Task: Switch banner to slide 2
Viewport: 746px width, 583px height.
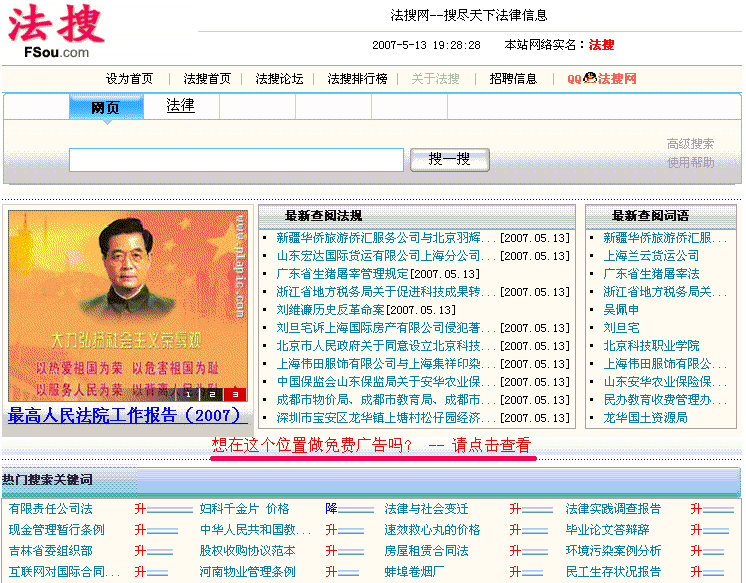Action: pyautogui.click(x=212, y=394)
